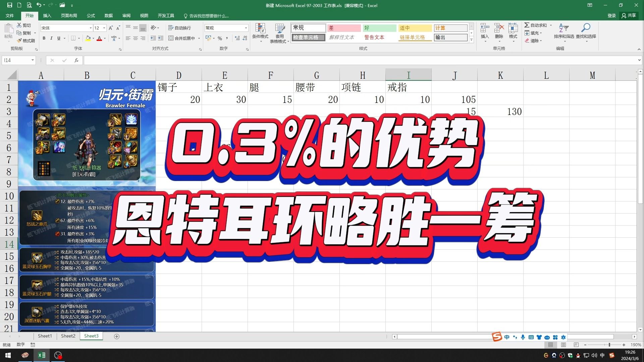Switch to the Insert (插入) tab
Image resolution: width=644 pixels, height=362 pixels.
[47, 16]
